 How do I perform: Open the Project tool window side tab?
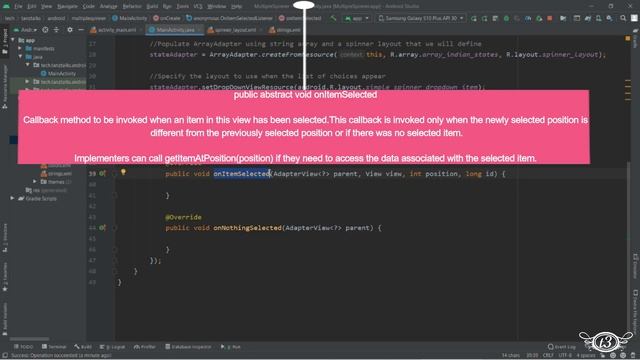[5, 41]
